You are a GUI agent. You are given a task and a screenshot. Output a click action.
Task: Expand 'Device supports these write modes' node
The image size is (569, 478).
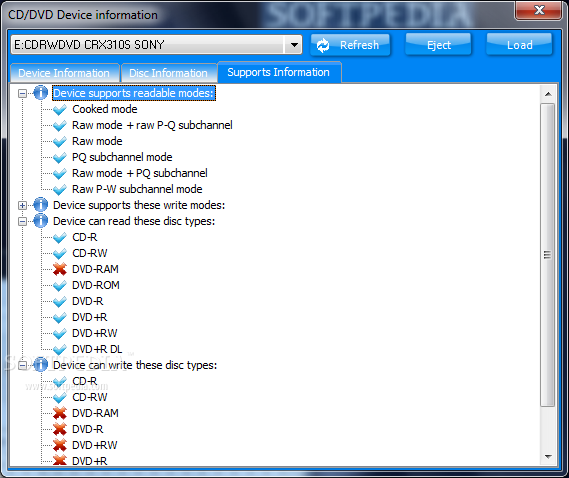[22, 205]
